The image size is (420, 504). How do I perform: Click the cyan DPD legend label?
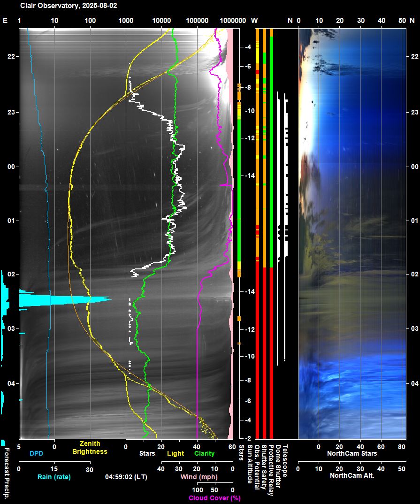pyautogui.click(x=36, y=453)
